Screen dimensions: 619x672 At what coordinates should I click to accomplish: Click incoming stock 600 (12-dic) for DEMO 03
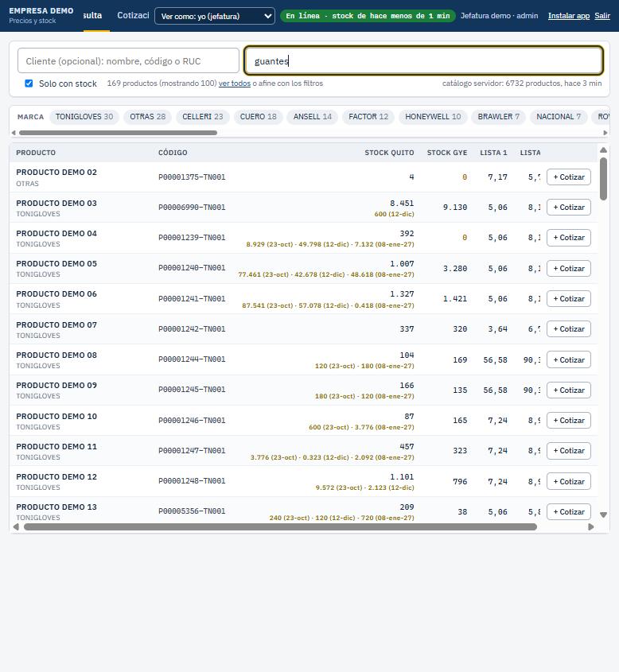(394, 214)
